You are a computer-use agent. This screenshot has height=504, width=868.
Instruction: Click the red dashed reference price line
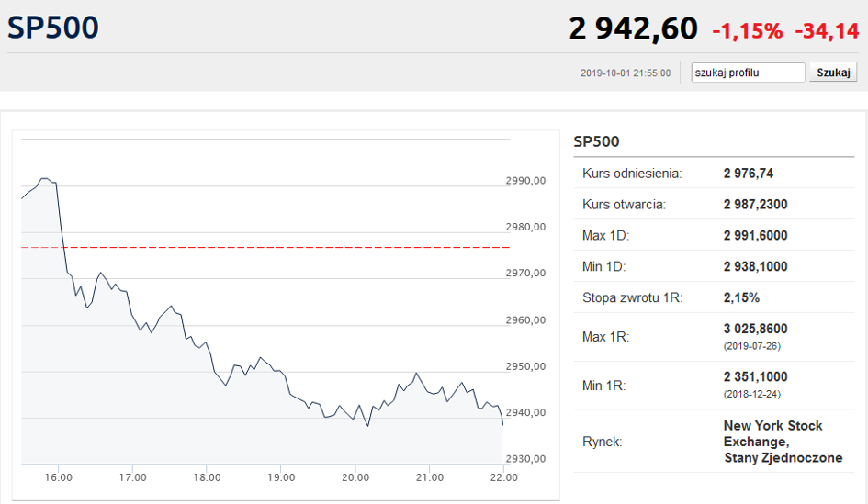click(265, 247)
